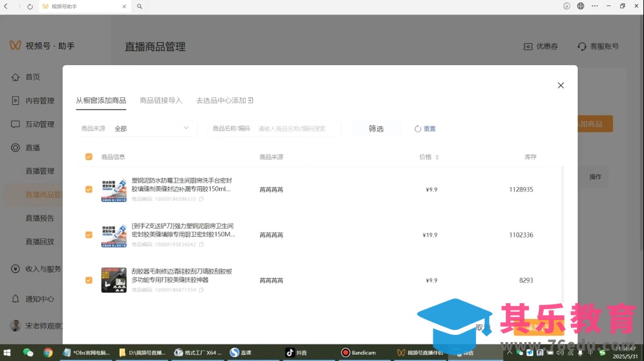Click the 筛选 filter button
Screen dimensions: 644x361
376,128
